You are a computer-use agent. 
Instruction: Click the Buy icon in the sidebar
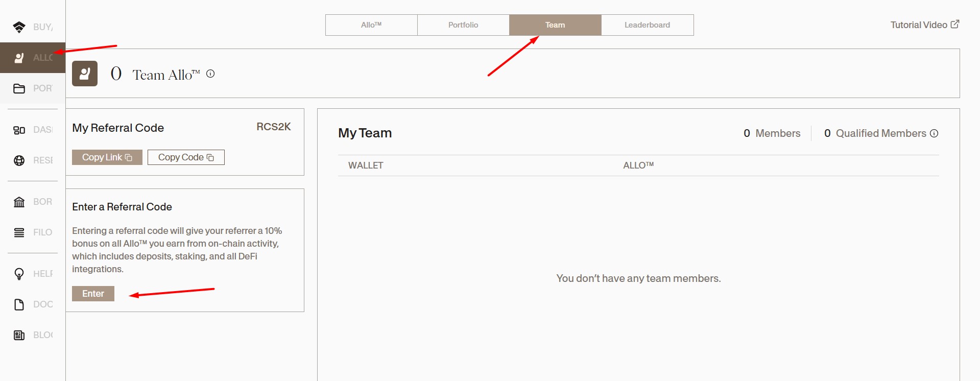point(19,27)
